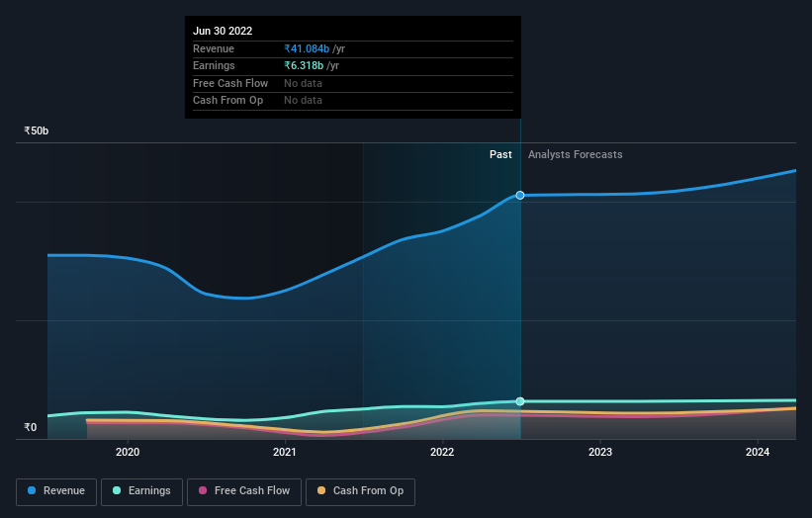Toggle the Free Cash Flow legend button
The width and height of the screenshot is (812, 518).
244,491
